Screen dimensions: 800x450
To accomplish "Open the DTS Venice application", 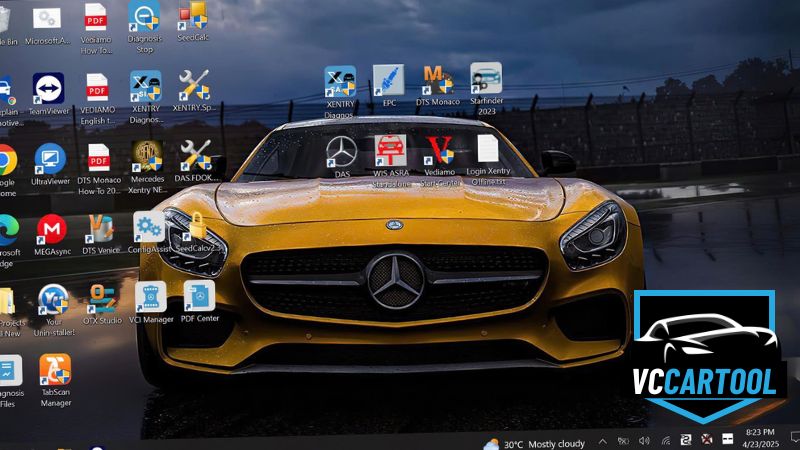I will pyautogui.click(x=101, y=234).
